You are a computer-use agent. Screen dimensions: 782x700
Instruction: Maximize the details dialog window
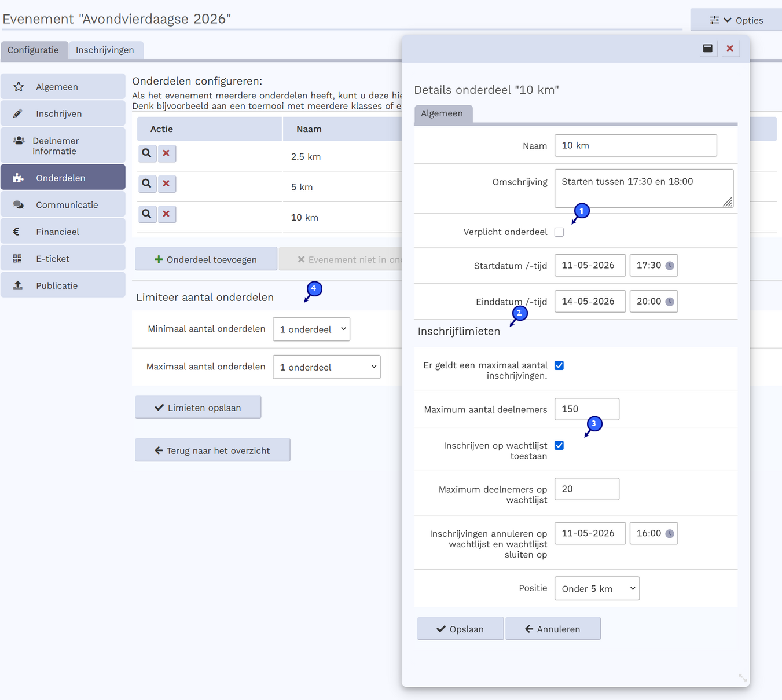coord(707,49)
